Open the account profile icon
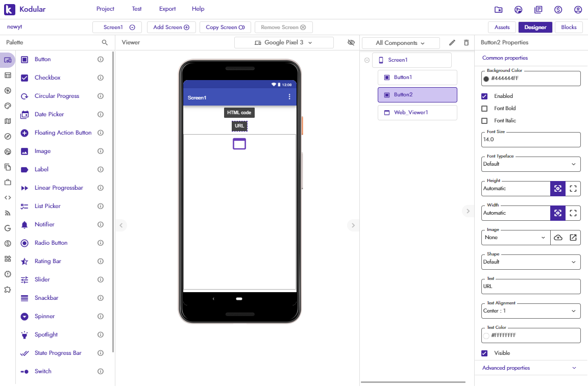588x387 pixels. point(578,10)
